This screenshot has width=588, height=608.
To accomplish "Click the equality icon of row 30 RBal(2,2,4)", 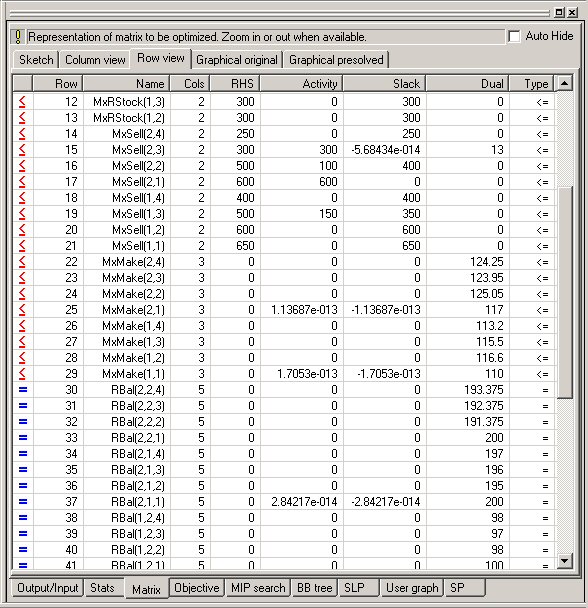I will (23, 390).
